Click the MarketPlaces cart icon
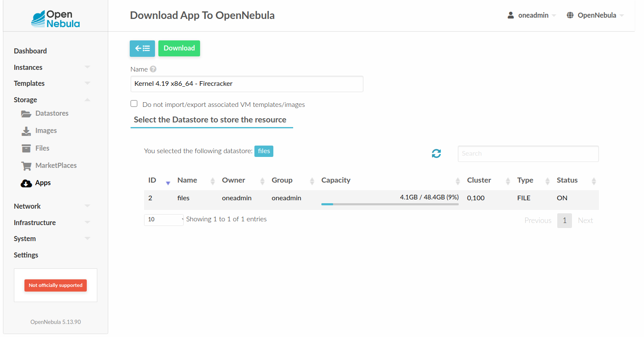The image size is (644, 337). click(26, 166)
